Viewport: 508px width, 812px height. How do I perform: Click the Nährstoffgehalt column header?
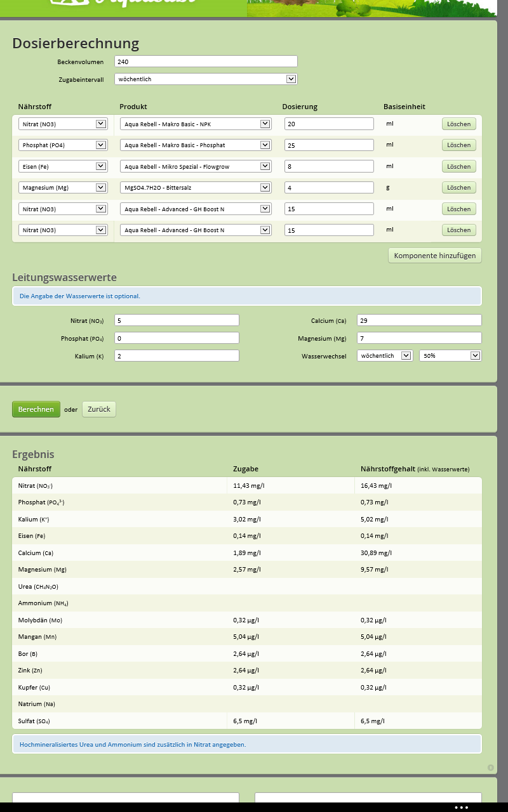point(415,469)
